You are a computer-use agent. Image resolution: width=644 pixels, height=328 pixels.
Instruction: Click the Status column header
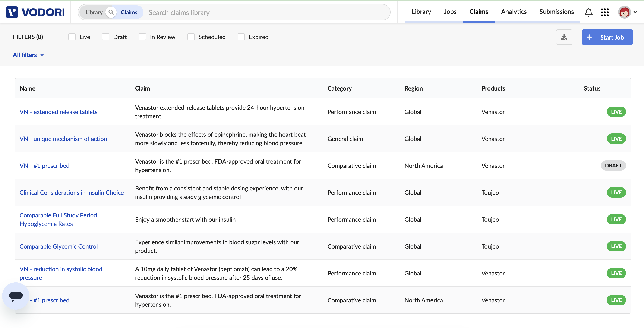(x=592, y=88)
